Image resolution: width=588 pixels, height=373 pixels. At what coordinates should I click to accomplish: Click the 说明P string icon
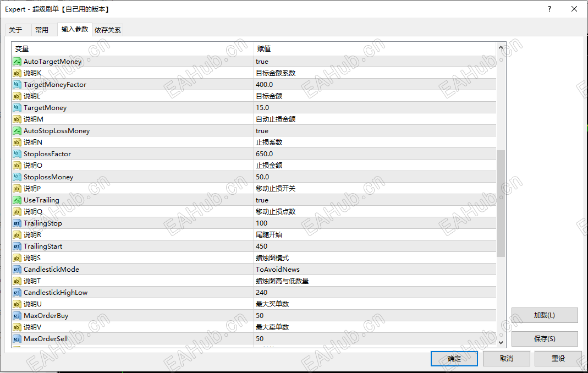click(17, 189)
